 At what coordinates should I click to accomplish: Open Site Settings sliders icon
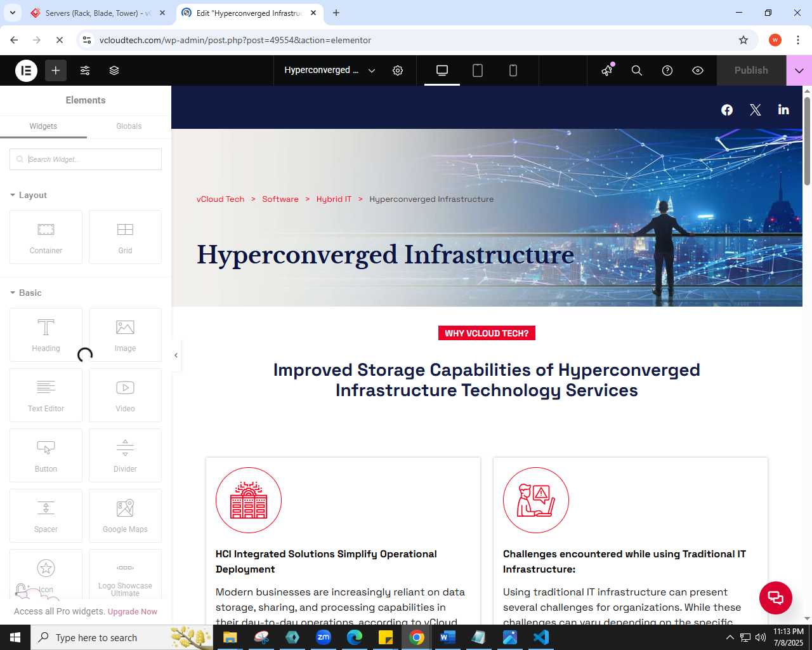[85, 70]
